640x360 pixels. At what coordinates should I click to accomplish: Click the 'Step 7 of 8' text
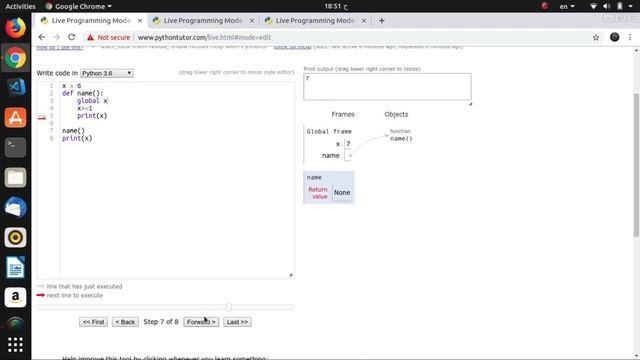click(161, 322)
